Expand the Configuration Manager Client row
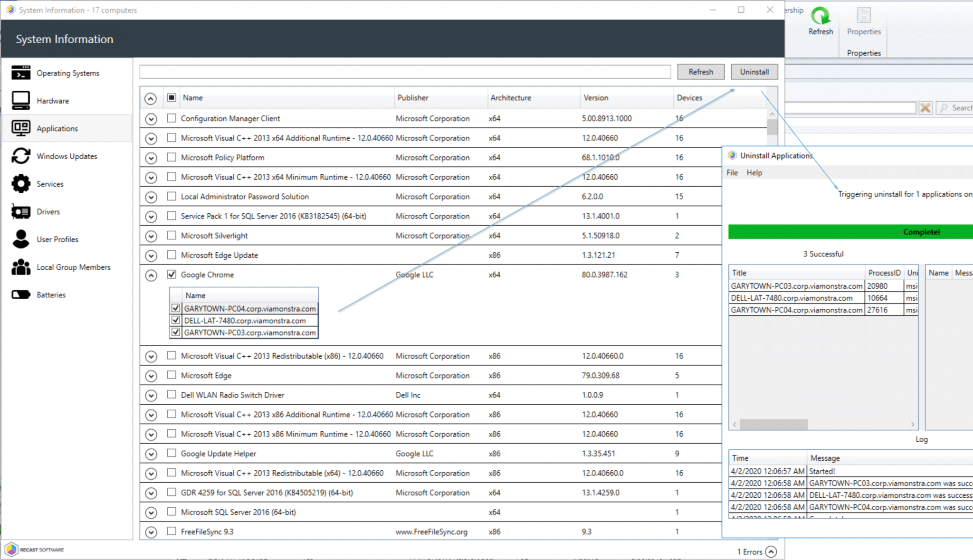Screen dimensions: 973x560 [151, 119]
